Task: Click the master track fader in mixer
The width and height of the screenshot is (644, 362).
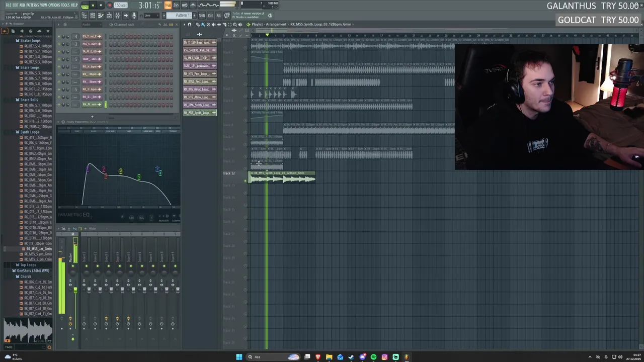Action: click(x=75, y=290)
